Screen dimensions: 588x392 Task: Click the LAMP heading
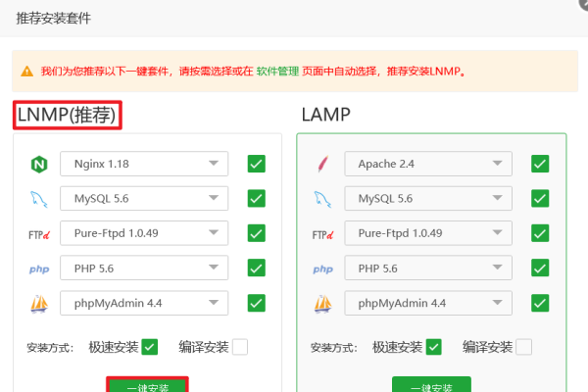click(326, 115)
